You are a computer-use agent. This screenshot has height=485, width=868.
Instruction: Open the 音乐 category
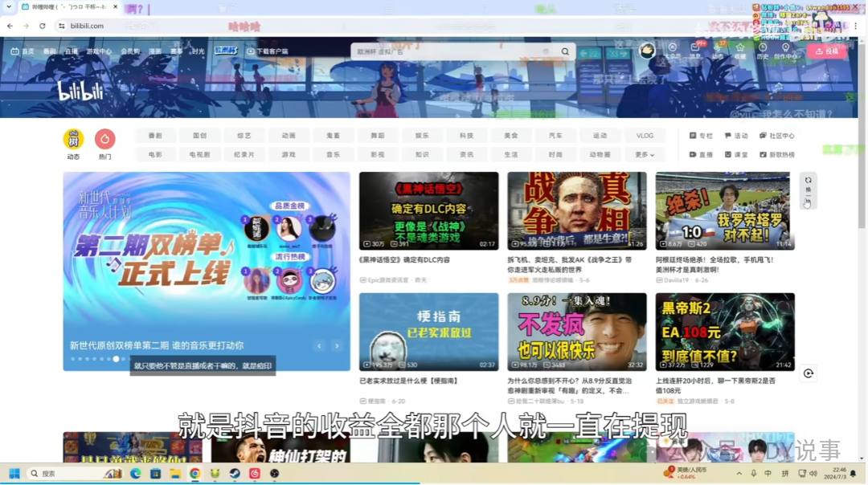pos(334,155)
